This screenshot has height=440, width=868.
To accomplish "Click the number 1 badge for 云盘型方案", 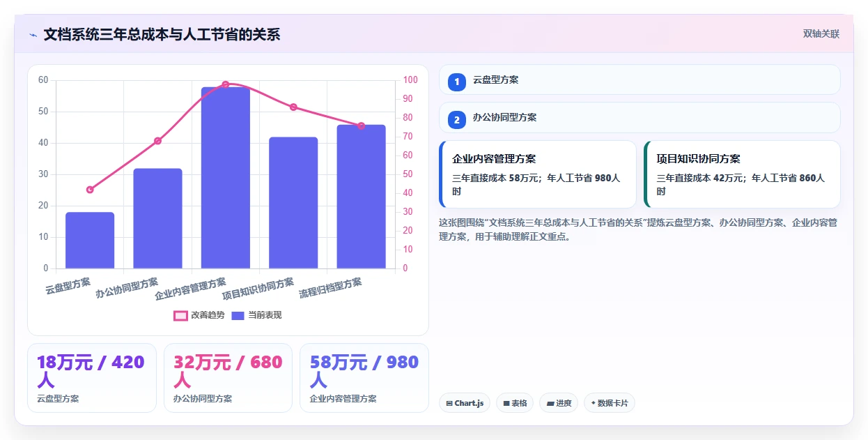I will [x=457, y=82].
